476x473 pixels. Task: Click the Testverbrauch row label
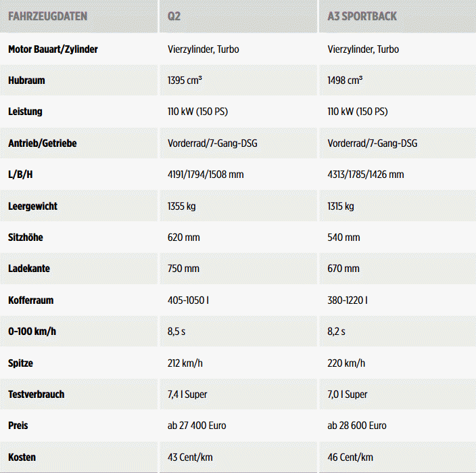point(36,395)
